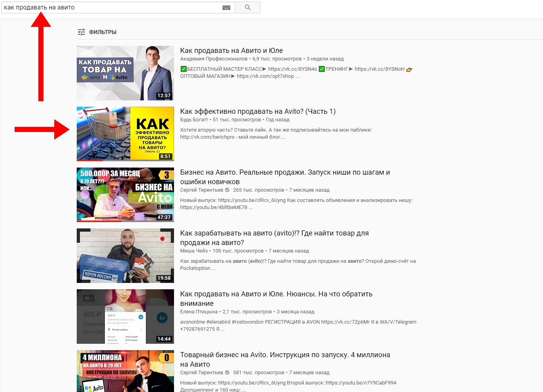Click the 14:44 duration badge

(164, 339)
